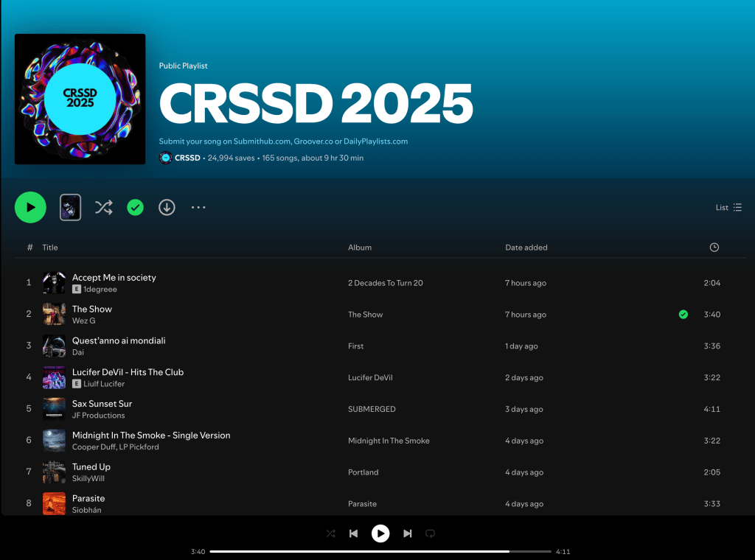Skip to the previous track
Viewport: 755px width, 560px height.
pos(353,533)
